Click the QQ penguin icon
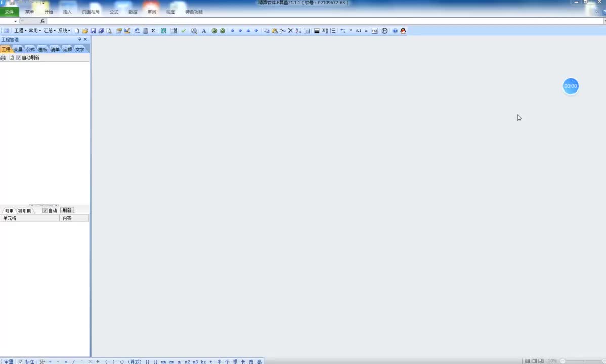Image resolution: width=606 pixels, height=364 pixels. point(403,31)
